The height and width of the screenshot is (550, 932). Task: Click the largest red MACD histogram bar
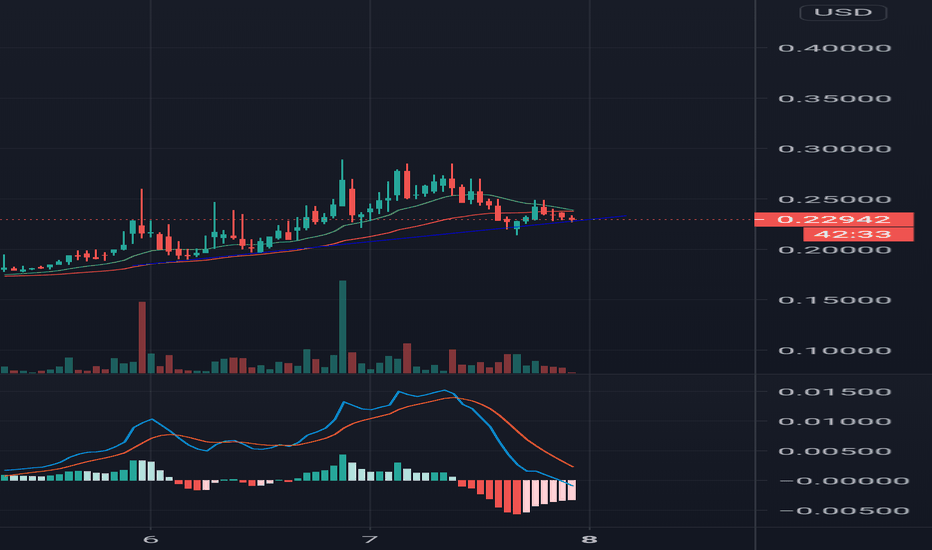pyautogui.click(x=517, y=497)
